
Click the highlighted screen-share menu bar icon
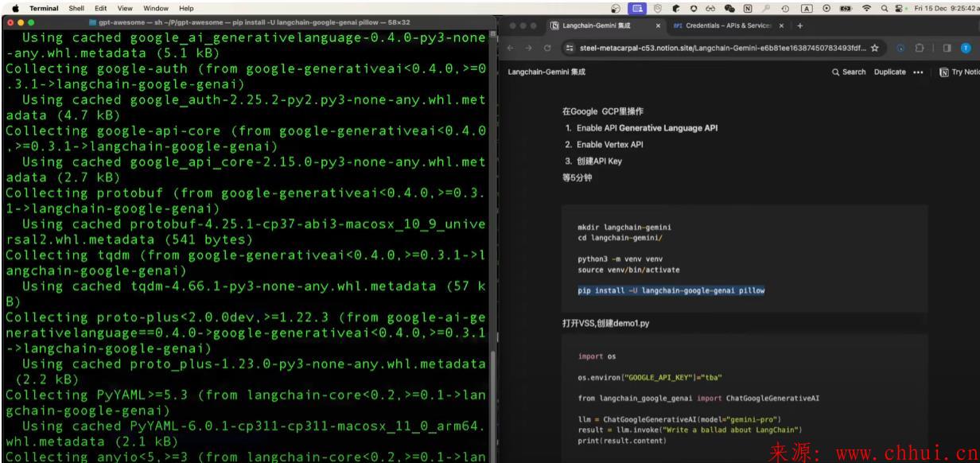[x=638, y=8]
